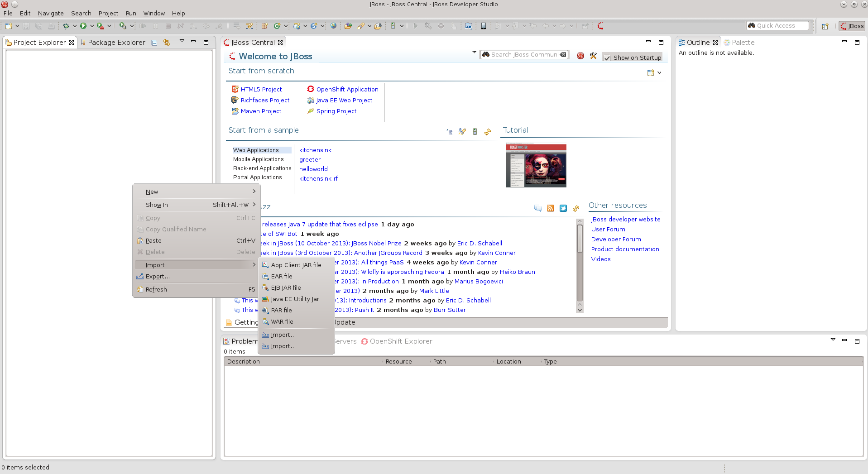Viewport: 868px width, 474px height.
Task: Select Paste in the context menu
Action: tap(197, 241)
